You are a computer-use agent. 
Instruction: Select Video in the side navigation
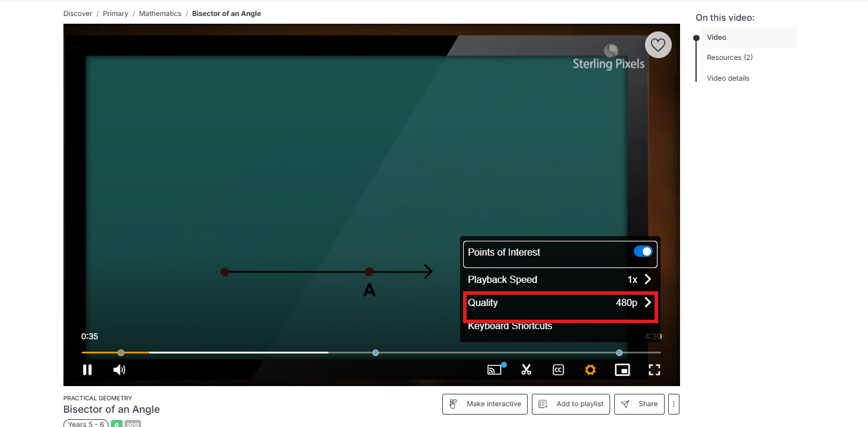click(x=749, y=37)
